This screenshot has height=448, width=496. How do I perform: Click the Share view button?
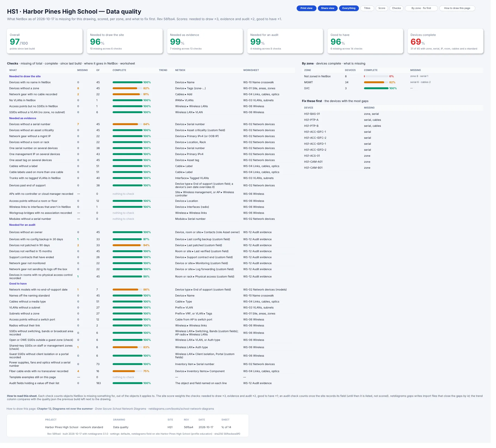tap(328, 8)
